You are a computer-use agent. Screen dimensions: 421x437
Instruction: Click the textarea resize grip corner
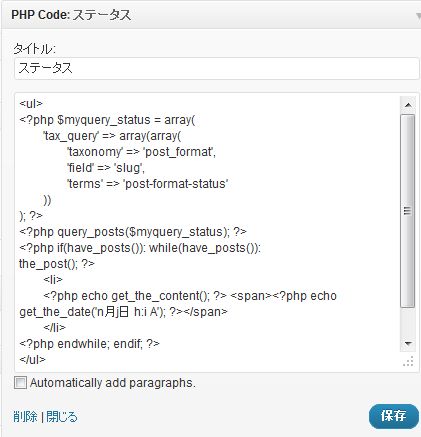click(x=408, y=362)
